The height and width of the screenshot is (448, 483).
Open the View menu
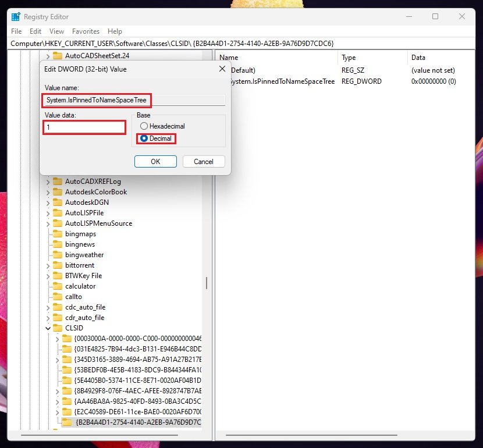(56, 31)
